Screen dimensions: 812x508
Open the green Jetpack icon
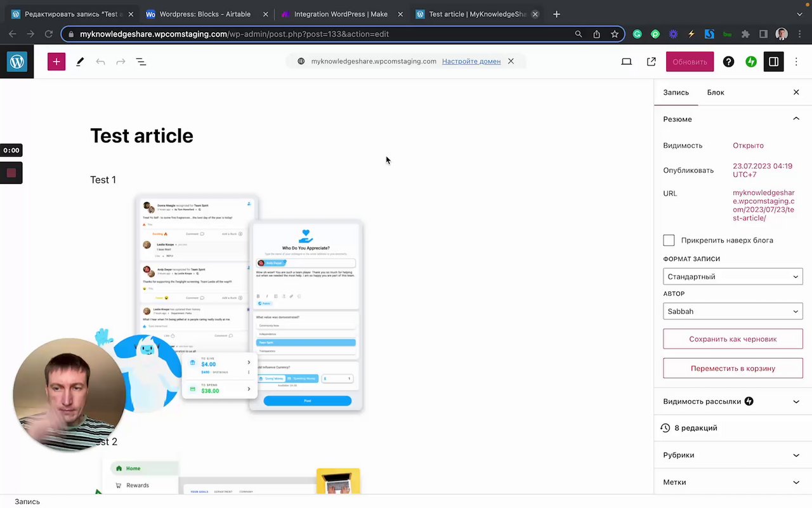(751, 62)
